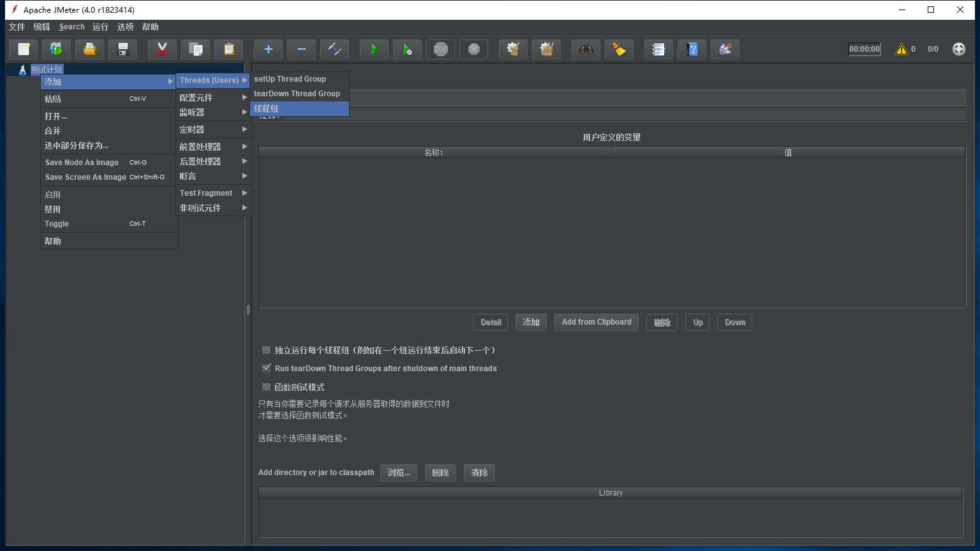This screenshot has height=551, width=980.
Task: Expand 配置元件 submenu
Action: pyautogui.click(x=213, y=98)
